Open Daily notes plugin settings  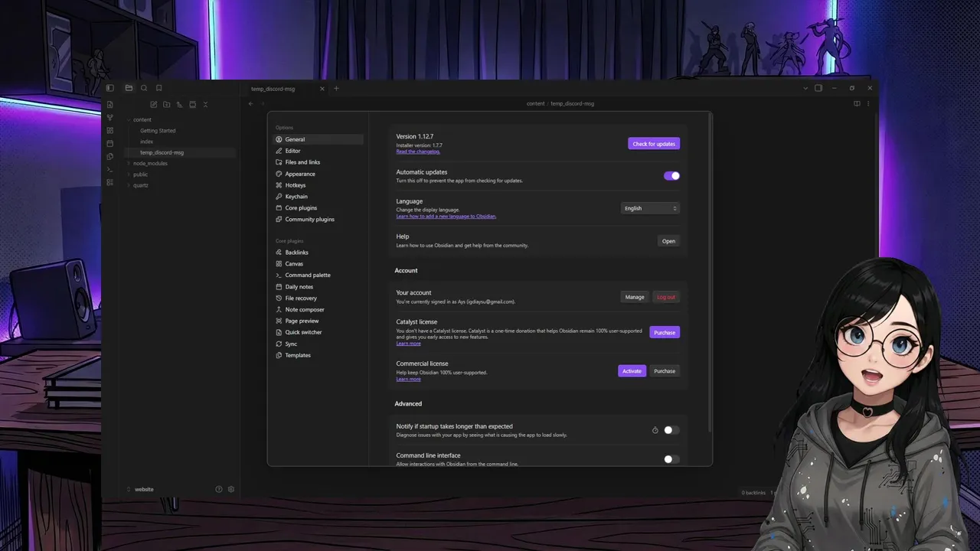click(318, 287)
